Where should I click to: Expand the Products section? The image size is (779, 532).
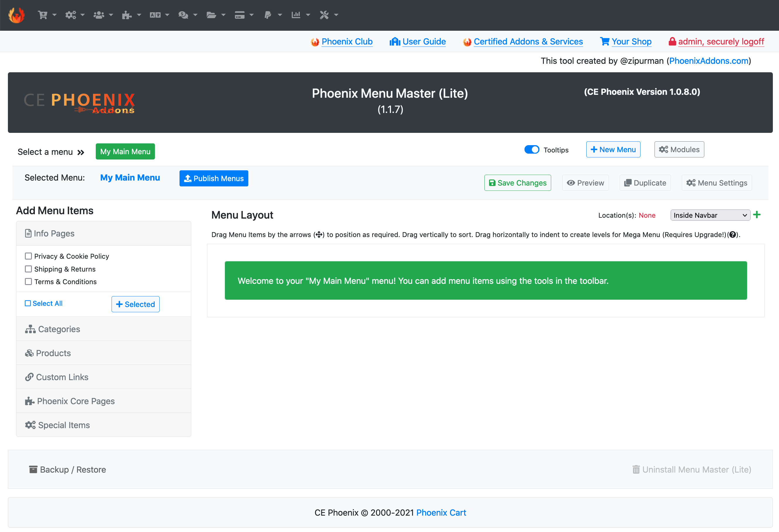coord(104,353)
